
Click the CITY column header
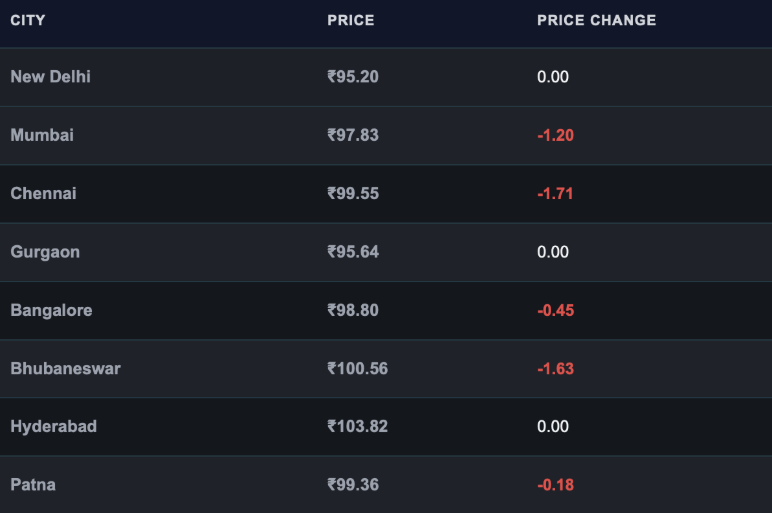(28, 20)
